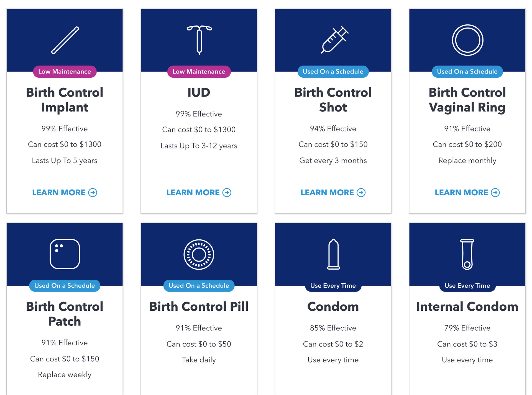Open Learn More under IUD card

point(199,193)
